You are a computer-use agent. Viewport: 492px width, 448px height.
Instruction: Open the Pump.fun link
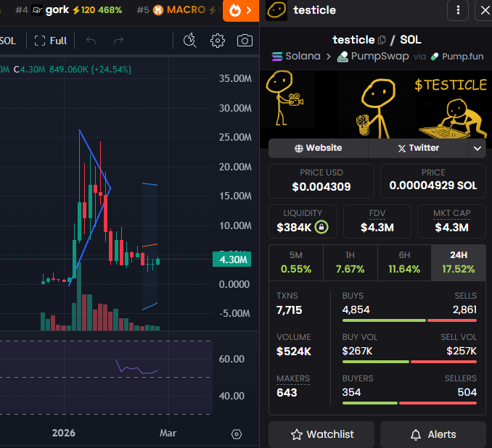pos(457,57)
